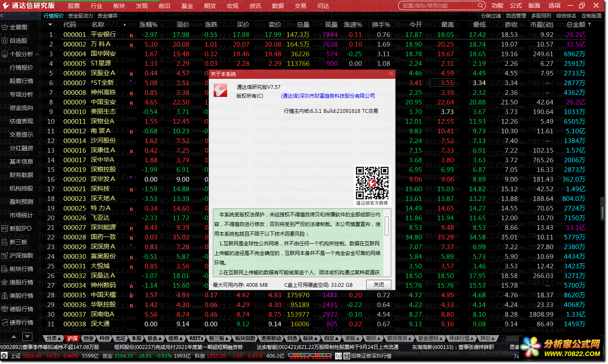Open the 自选股 watchlist star icon
The height and width of the screenshot is (364, 608).
[x=5, y=41]
